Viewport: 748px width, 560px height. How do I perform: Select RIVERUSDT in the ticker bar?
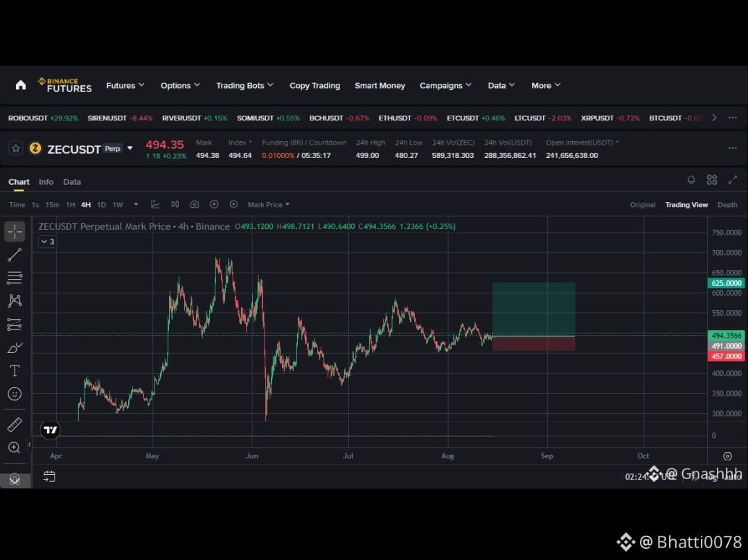pyautogui.click(x=195, y=118)
